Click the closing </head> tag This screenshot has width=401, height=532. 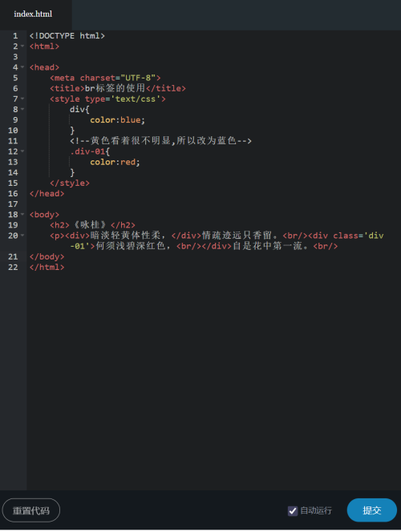[x=47, y=193]
